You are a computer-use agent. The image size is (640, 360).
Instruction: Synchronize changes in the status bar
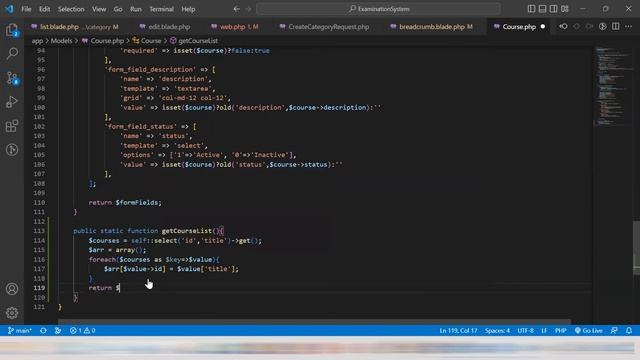[x=43, y=331]
